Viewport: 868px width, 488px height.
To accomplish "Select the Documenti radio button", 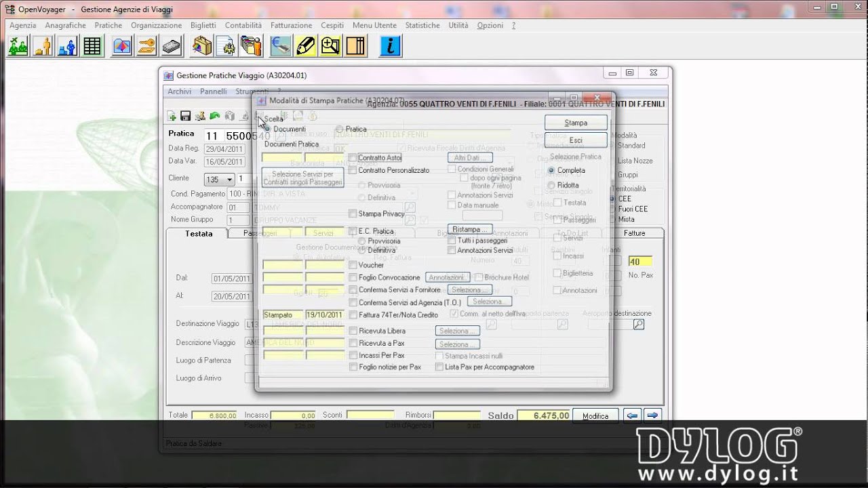I will pyautogui.click(x=267, y=129).
